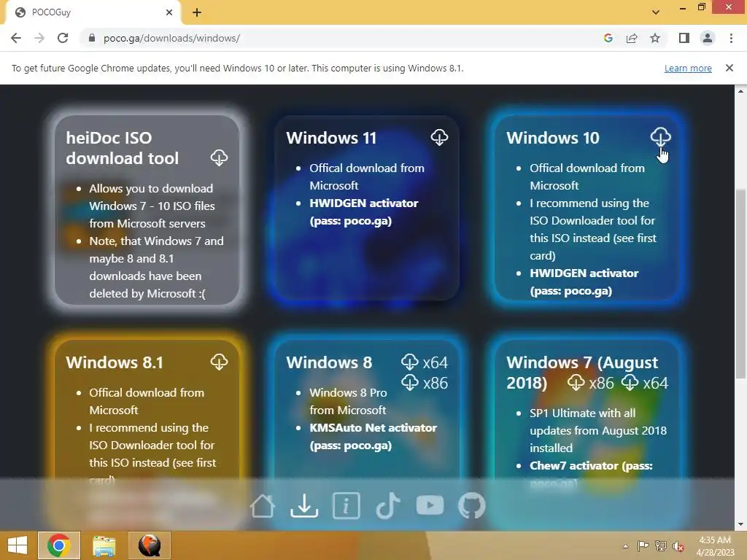This screenshot has width=747, height=560.
Task: Click Windows 10 cloud download icon
Action: tap(660, 137)
